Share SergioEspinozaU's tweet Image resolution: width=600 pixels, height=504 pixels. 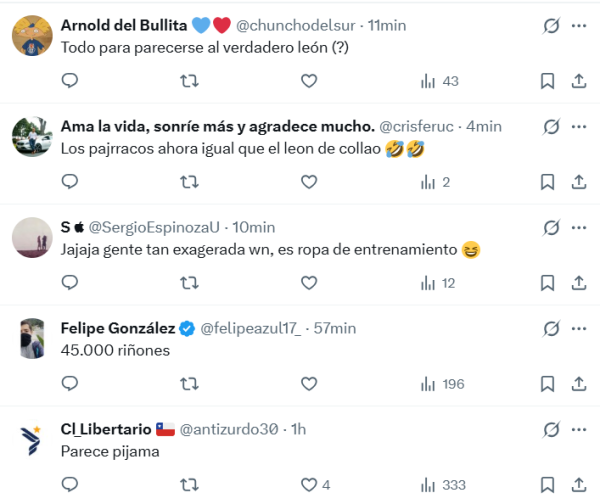[579, 283]
